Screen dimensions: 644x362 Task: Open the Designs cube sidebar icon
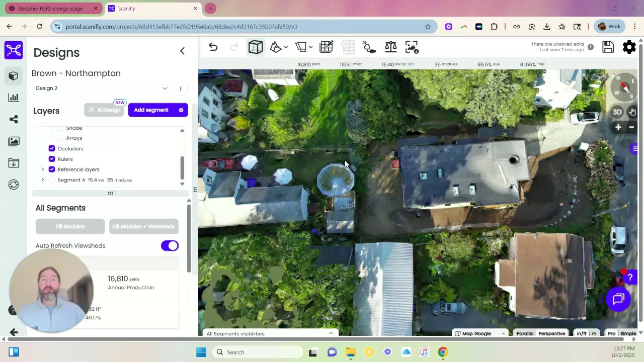[14, 76]
